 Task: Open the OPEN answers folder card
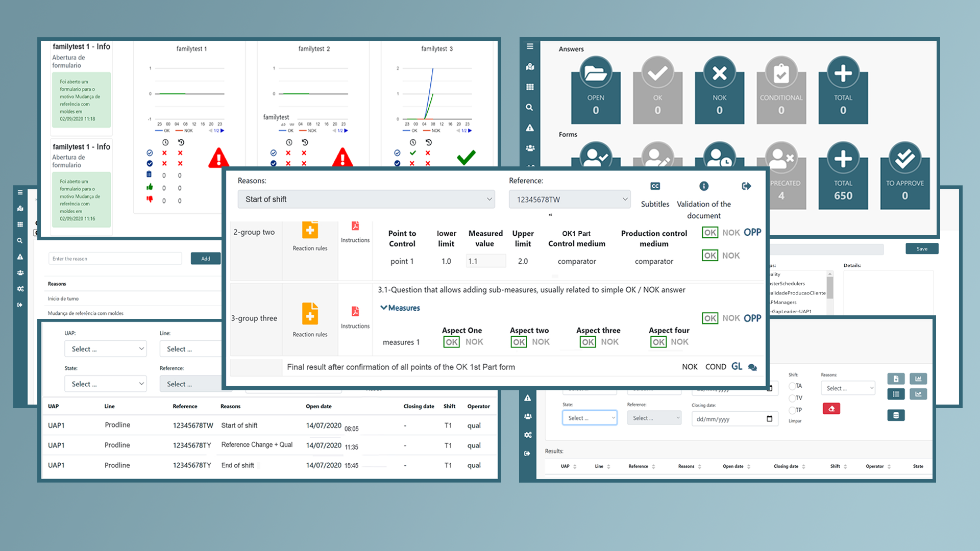(x=596, y=90)
